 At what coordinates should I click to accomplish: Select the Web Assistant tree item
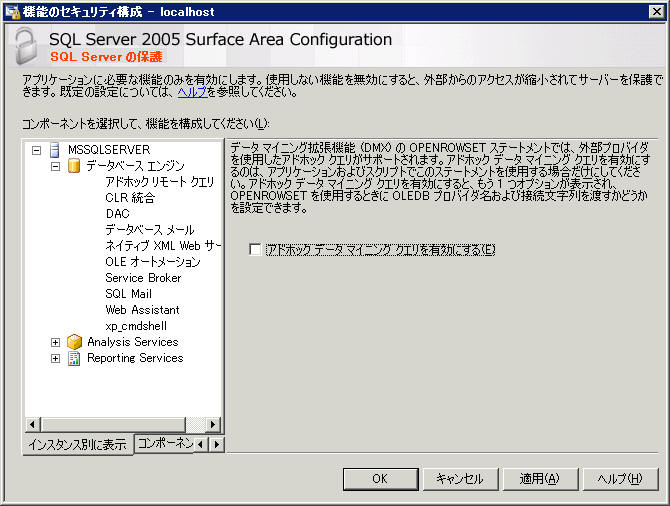point(143,310)
